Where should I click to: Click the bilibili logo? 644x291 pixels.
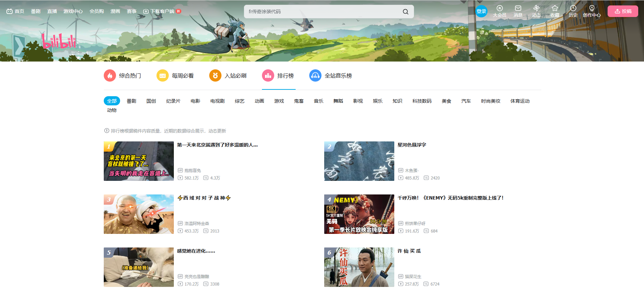coord(59,41)
